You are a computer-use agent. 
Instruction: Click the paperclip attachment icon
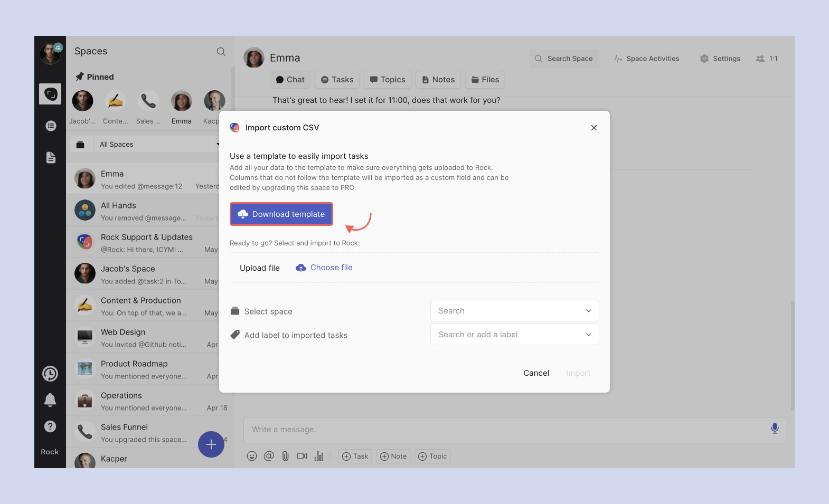285,456
